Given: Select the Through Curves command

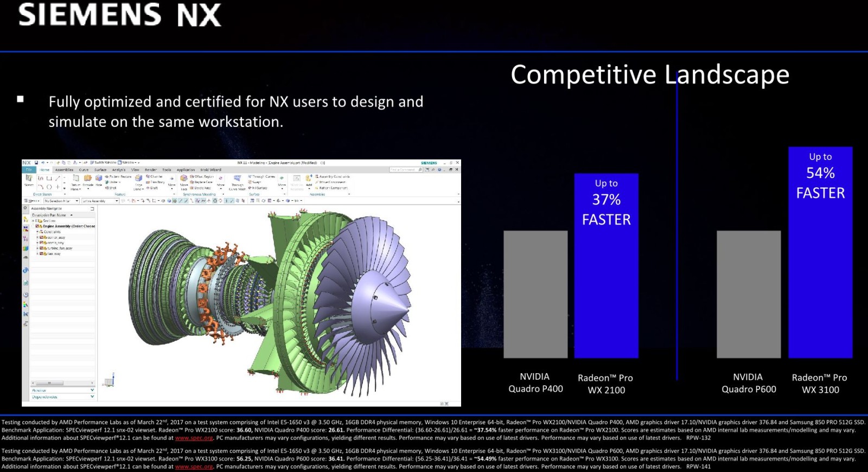Looking at the screenshot, I should point(261,176).
